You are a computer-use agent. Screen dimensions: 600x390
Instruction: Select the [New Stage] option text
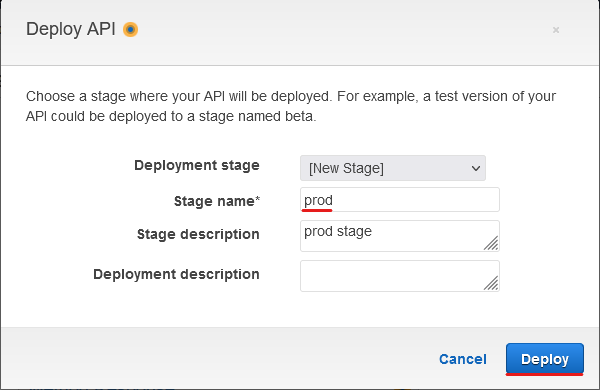(346, 168)
